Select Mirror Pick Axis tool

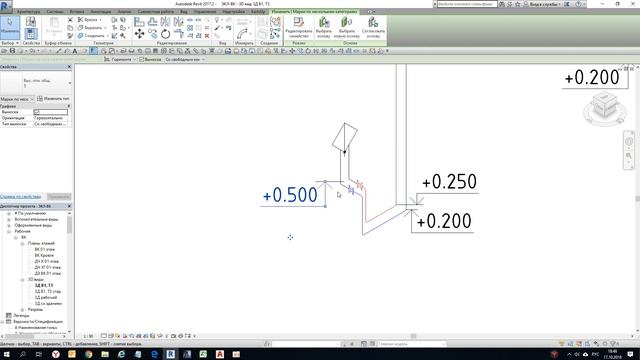coord(165,21)
